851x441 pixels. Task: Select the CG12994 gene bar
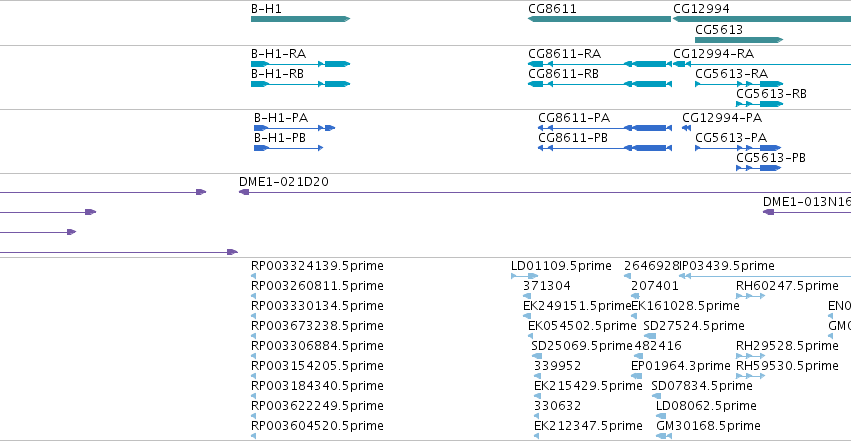click(x=762, y=19)
